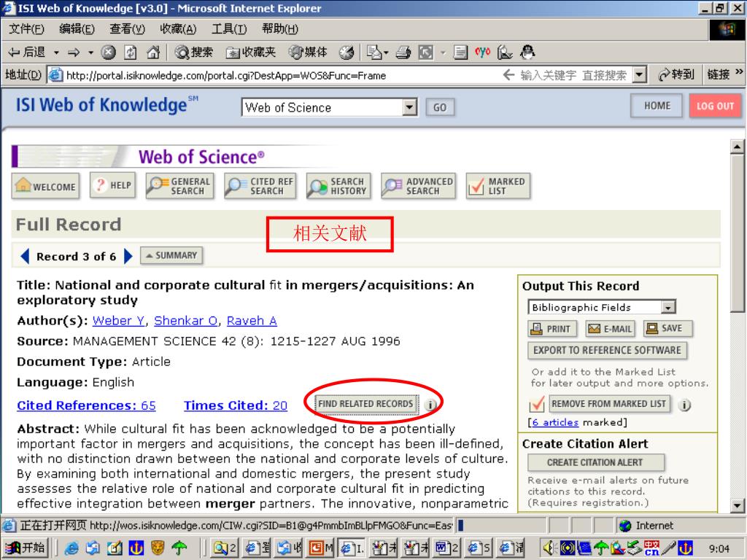Click EXPORT TO REFERENCE SOFTWARE
The width and height of the screenshot is (747, 560).
pyautogui.click(x=607, y=351)
